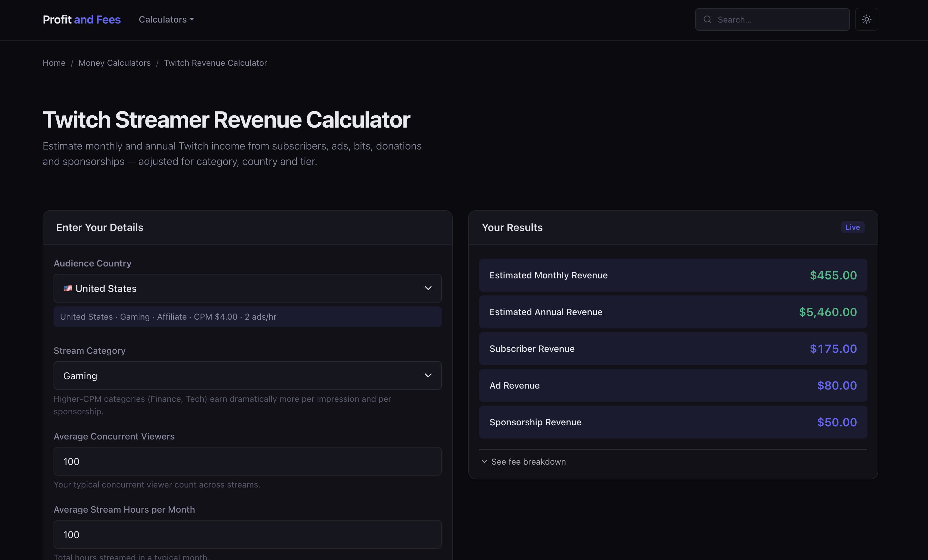Open the Money Calculators breadcrumb link
The image size is (928, 560).
pyautogui.click(x=114, y=63)
